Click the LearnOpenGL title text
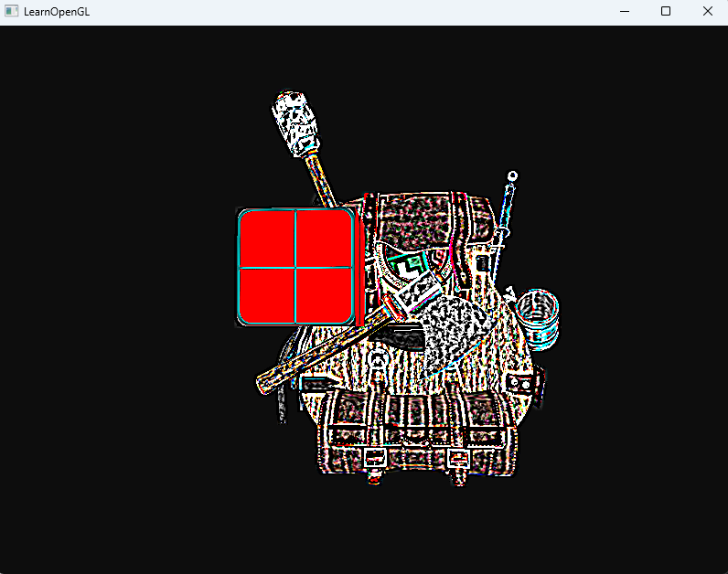This screenshot has height=574, width=728. point(57,12)
